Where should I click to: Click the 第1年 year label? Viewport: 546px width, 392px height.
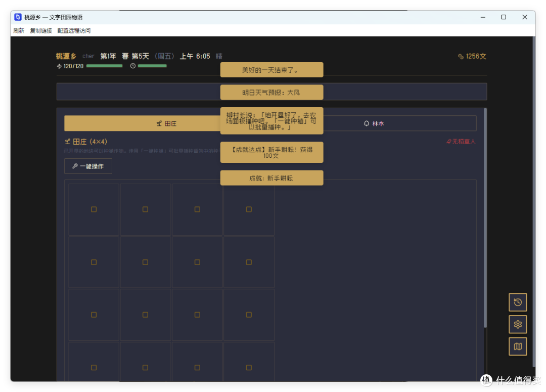108,56
